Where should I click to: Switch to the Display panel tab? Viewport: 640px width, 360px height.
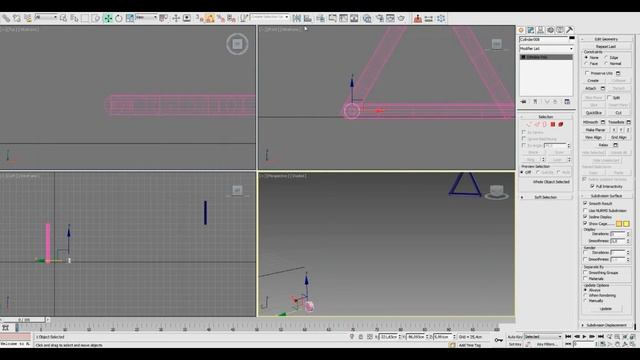pyautogui.click(x=560, y=30)
